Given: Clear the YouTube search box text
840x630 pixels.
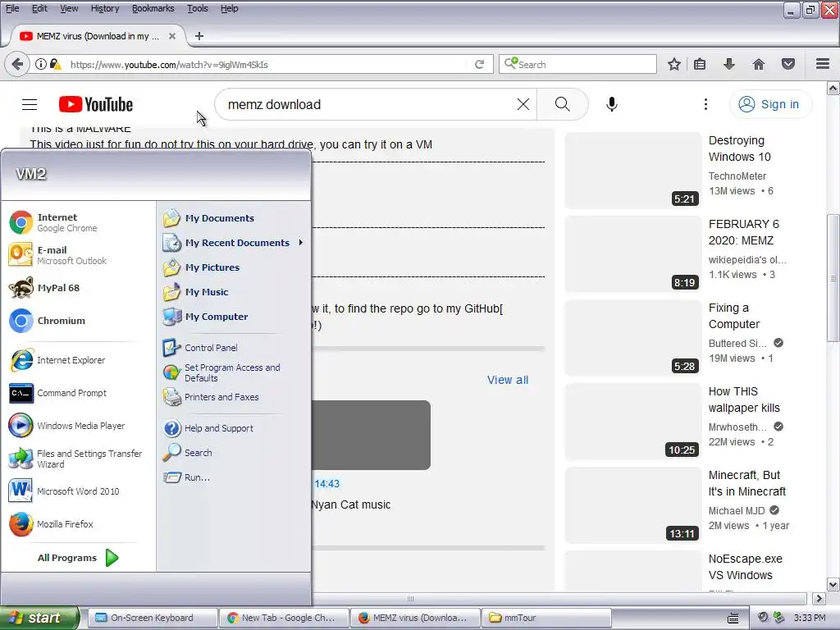Looking at the screenshot, I should click(x=523, y=104).
